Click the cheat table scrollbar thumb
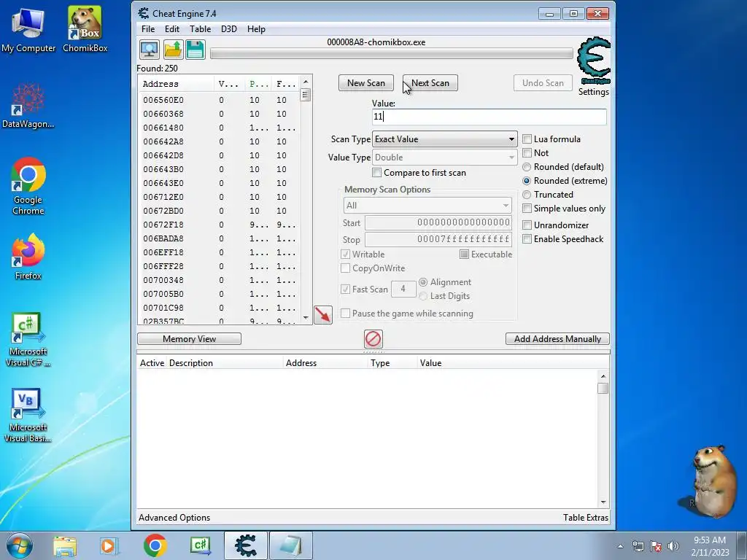 [x=603, y=388]
